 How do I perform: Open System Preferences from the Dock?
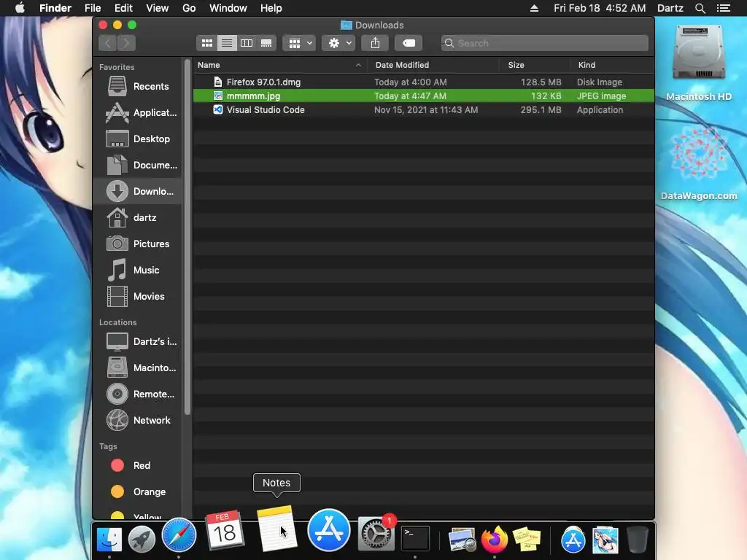376,533
